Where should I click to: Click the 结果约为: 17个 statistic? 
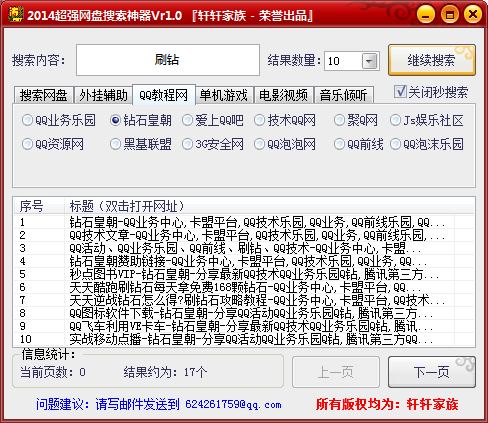click(x=165, y=372)
